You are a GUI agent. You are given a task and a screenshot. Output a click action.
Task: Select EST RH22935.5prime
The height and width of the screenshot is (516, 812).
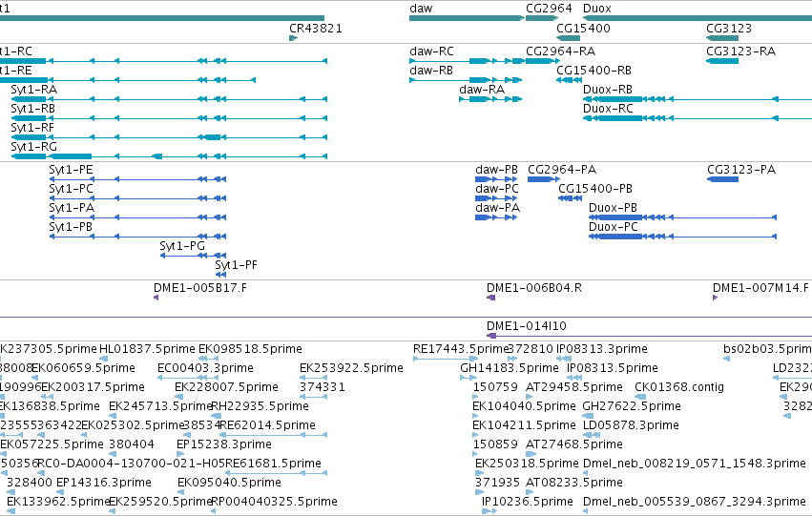(260, 407)
